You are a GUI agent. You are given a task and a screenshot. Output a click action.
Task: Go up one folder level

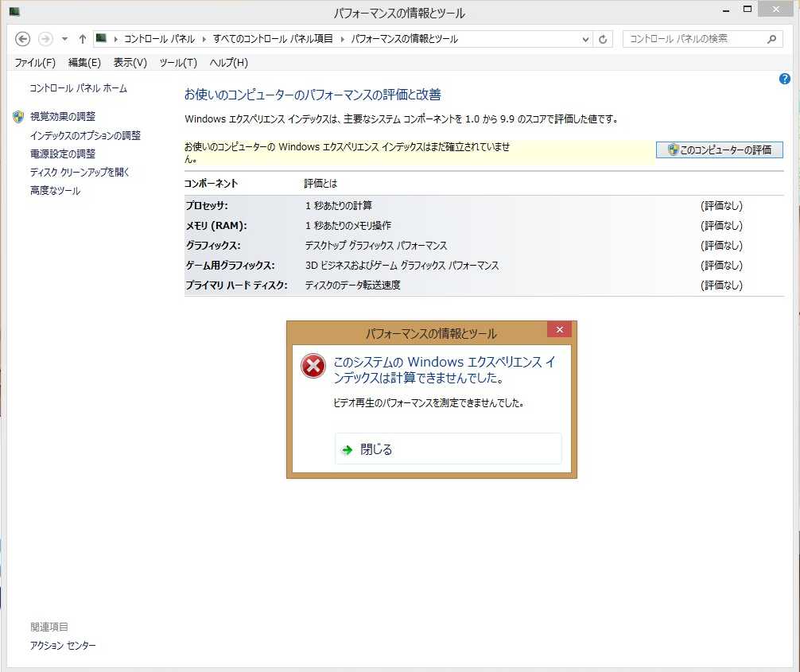[x=82, y=39]
